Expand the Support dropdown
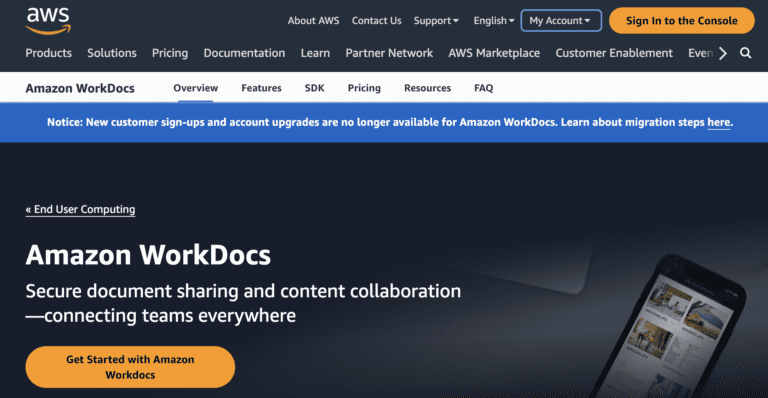Screen dimensions: 768x398 pos(436,21)
